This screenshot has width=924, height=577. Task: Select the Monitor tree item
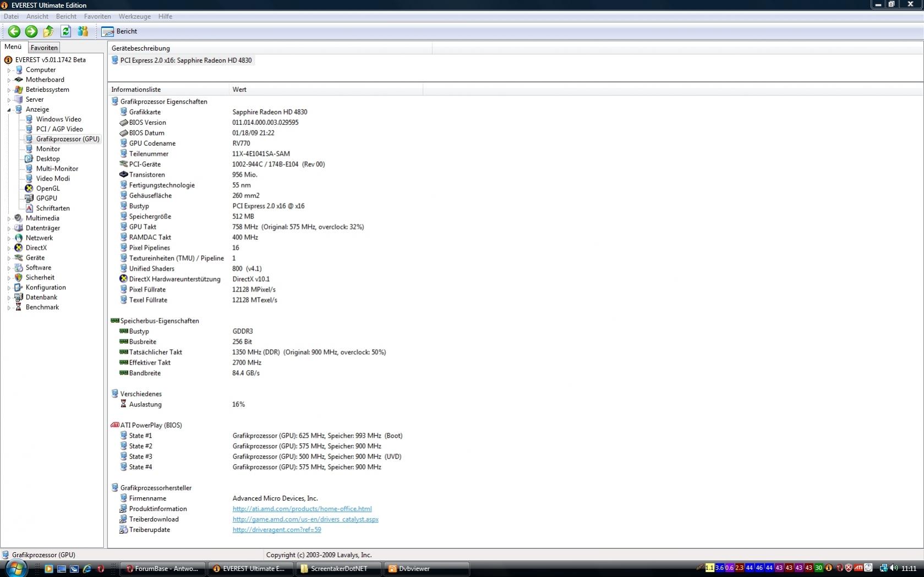coord(48,149)
